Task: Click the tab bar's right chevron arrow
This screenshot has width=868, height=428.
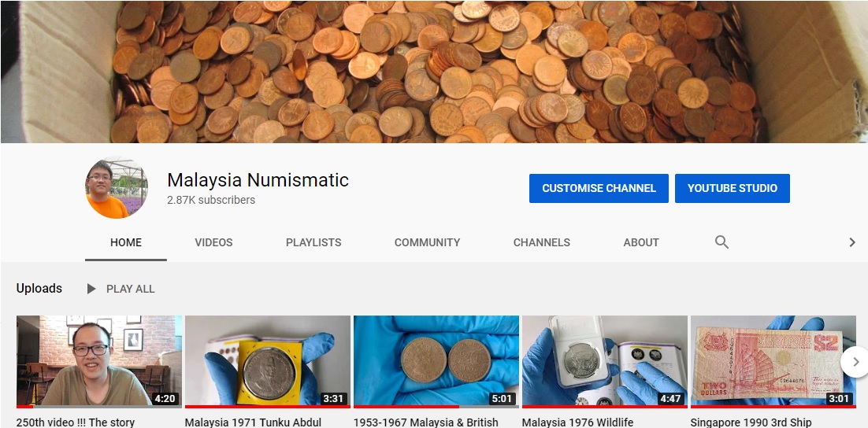Action: (852, 242)
